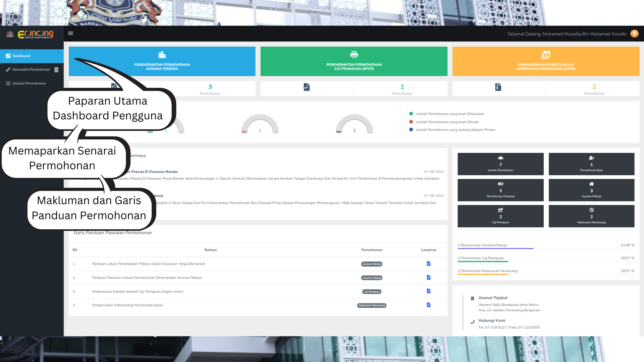Click the user avatar icon at top right
This screenshot has width=644, height=362.
pos(634,34)
